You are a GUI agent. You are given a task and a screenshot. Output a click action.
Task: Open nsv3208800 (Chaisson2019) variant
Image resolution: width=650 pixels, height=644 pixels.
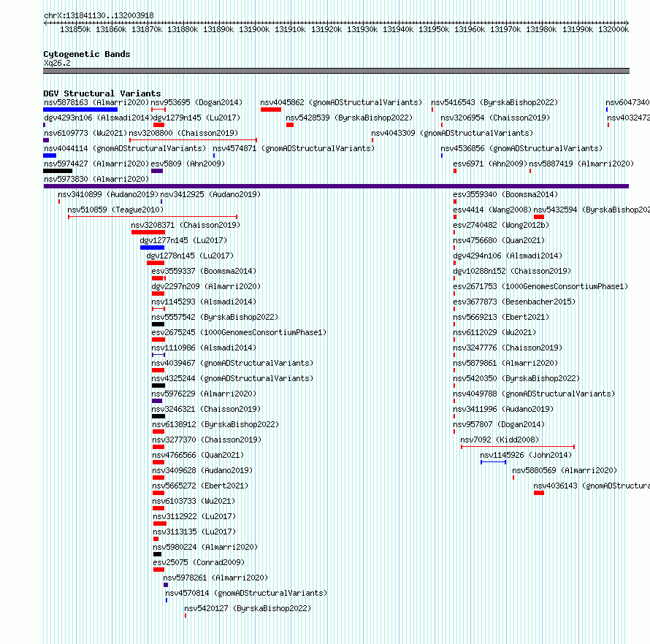click(x=183, y=133)
